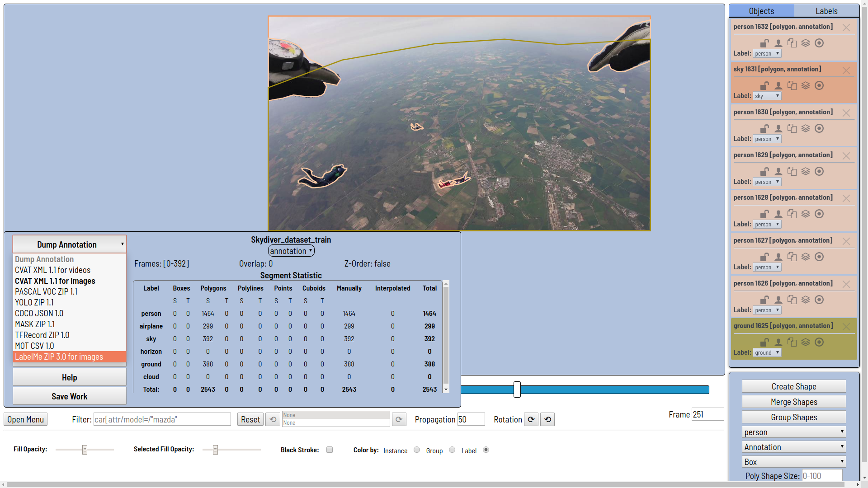This screenshot has height=488, width=868.
Task: Click the Fill Opacity slider handle
Action: click(x=85, y=450)
